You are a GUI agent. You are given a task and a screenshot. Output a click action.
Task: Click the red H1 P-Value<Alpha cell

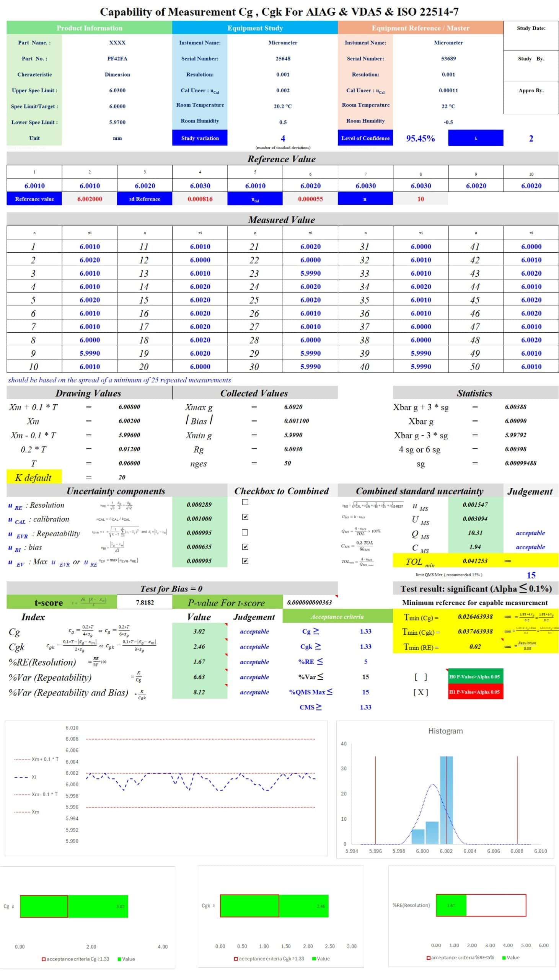point(475,692)
